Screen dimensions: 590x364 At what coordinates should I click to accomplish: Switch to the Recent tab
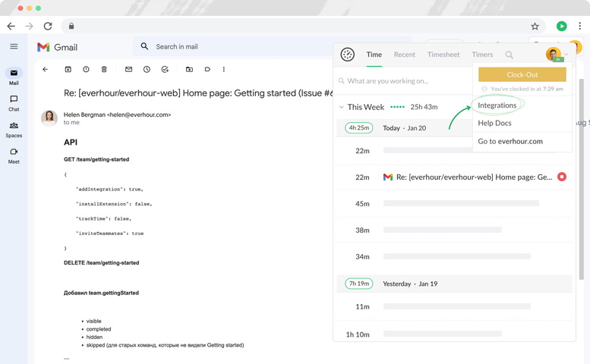coord(405,55)
